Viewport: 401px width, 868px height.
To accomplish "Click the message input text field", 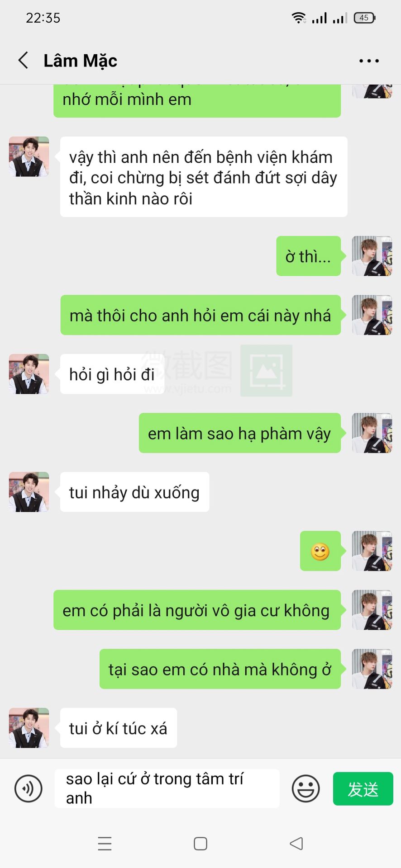I will click(167, 788).
